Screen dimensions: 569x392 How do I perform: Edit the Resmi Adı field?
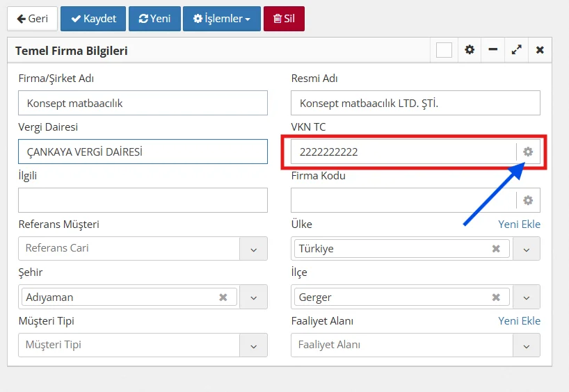[x=415, y=103]
